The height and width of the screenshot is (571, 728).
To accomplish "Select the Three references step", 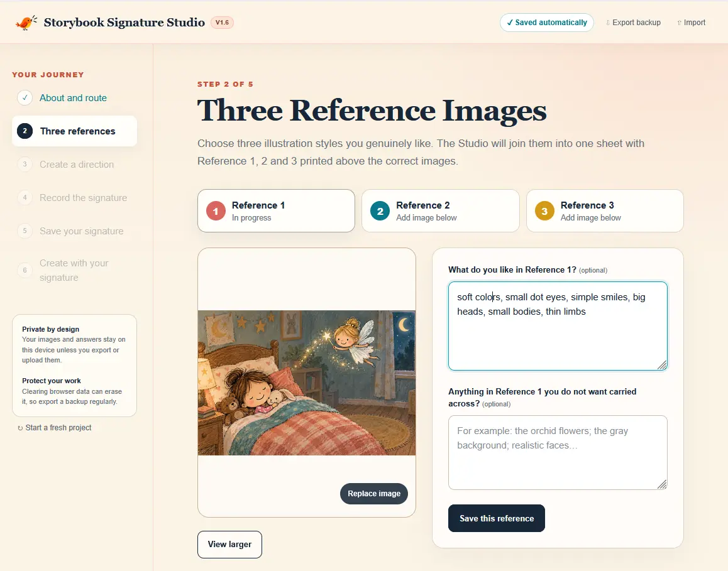I will coord(74,131).
